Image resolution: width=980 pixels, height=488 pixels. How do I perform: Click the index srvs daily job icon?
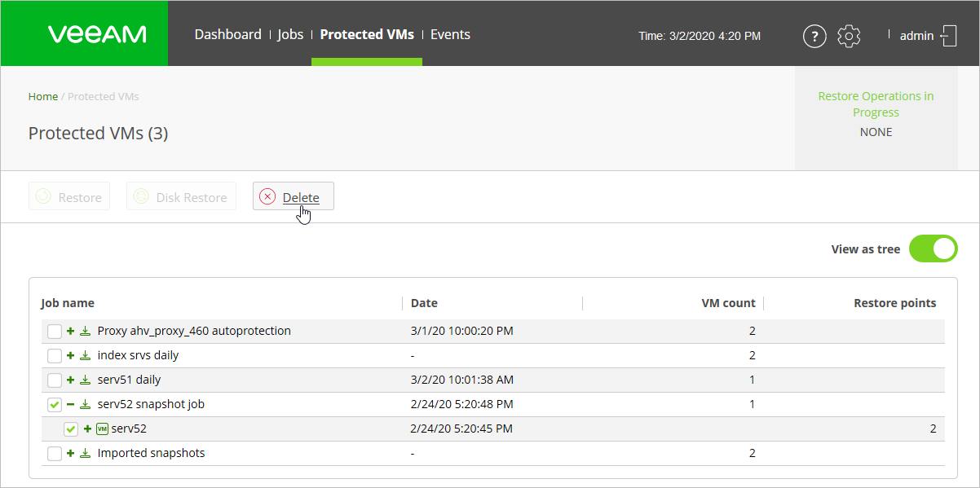[85, 355]
